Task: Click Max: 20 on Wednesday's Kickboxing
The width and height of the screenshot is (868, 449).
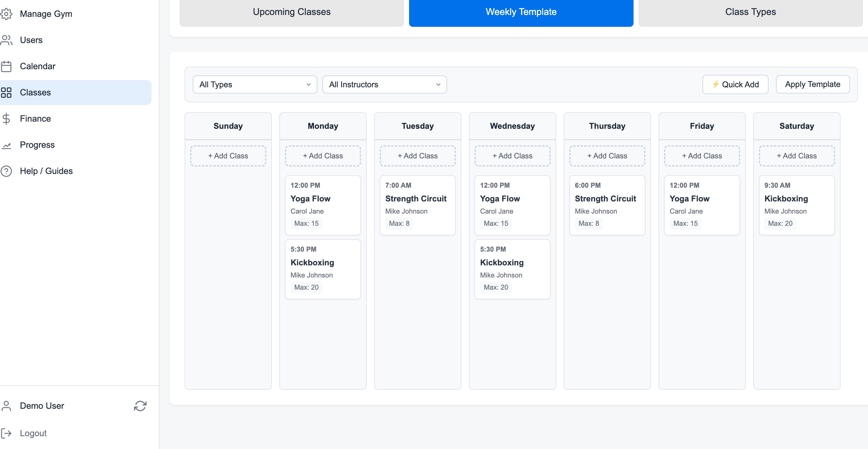Action: pos(496,287)
